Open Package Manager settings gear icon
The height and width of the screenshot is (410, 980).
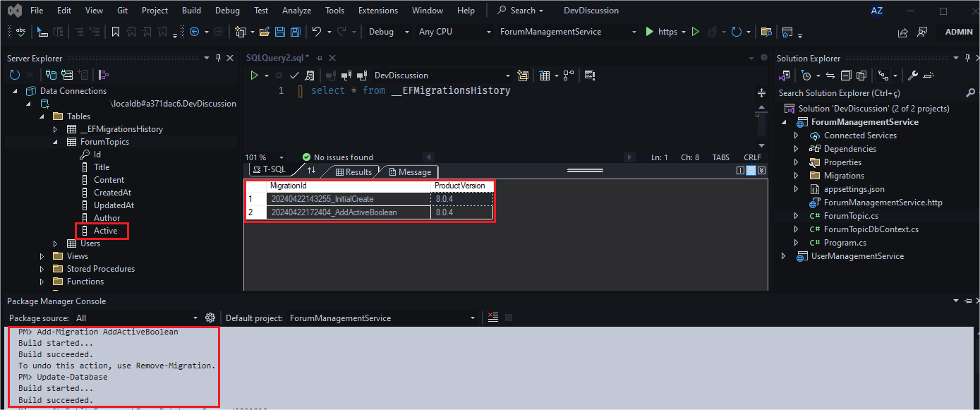(x=210, y=318)
